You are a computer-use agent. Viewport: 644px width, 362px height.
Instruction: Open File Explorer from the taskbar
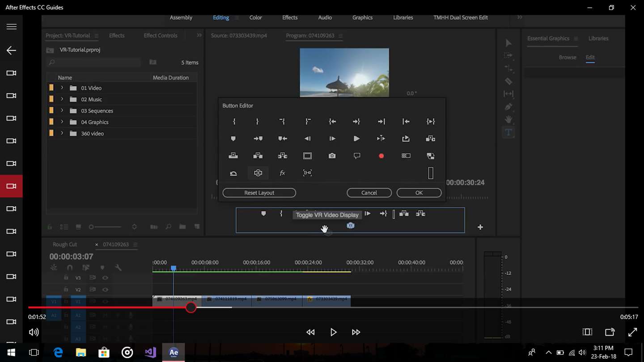pyautogui.click(x=81, y=353)
